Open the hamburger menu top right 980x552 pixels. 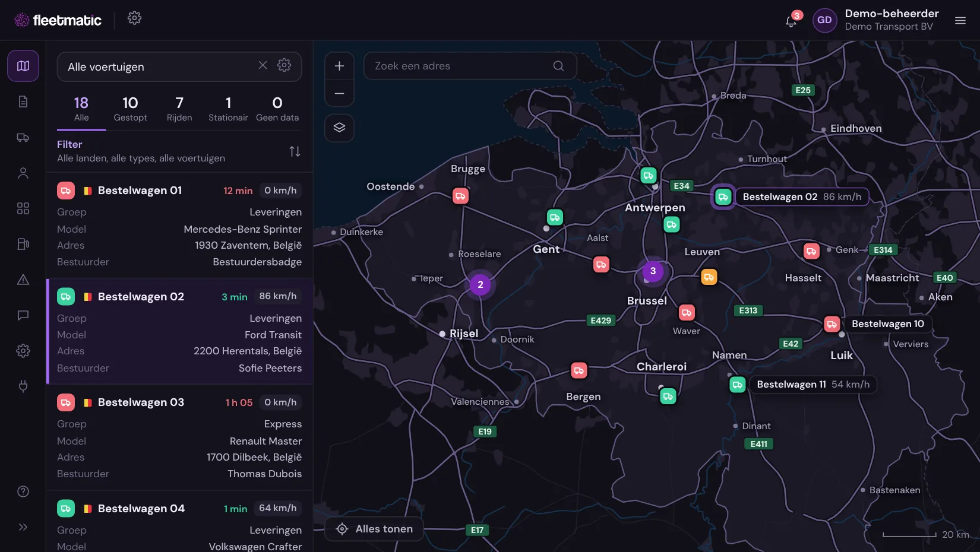click(x=960, y=20)
